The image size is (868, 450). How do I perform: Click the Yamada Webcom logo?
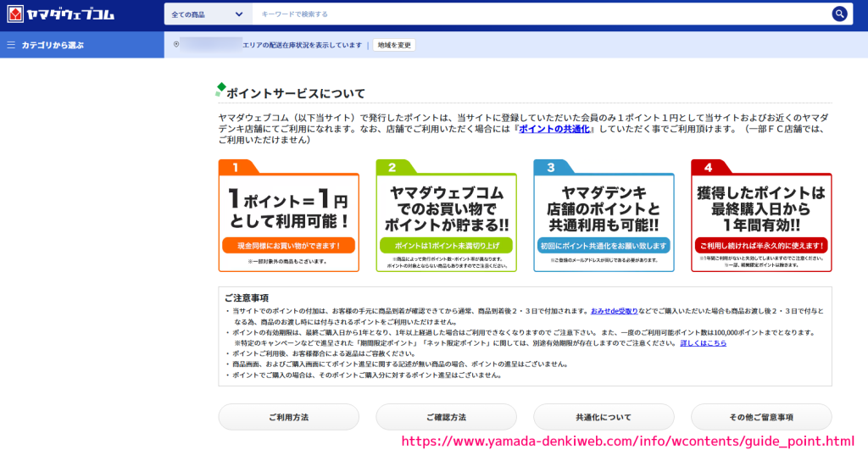(x=61, y=14)
